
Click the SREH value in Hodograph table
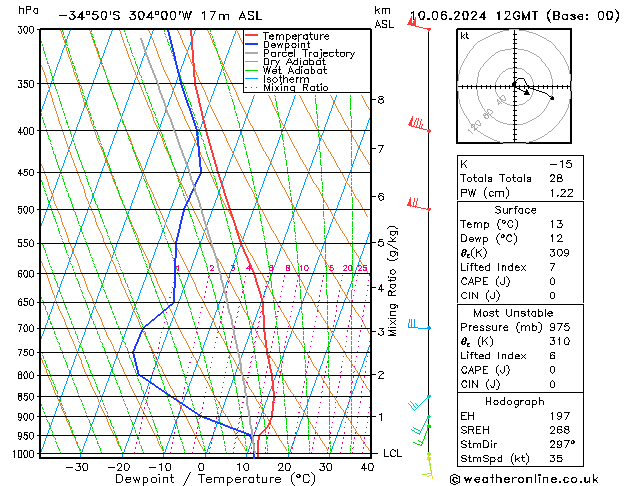coord(560,430)
